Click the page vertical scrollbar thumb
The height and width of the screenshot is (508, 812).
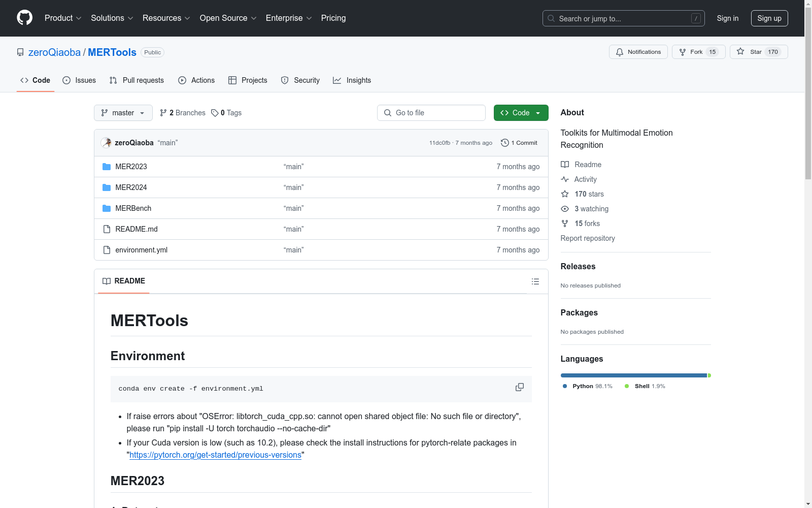[x=808, y=92]
